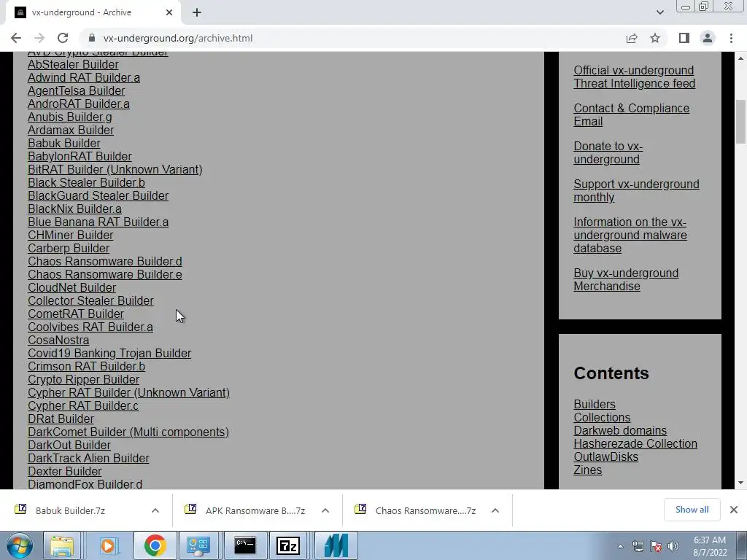Open Cypher RAT Builder.c link
The height and width of the screenshot is (560, 747).
point(83,405)
